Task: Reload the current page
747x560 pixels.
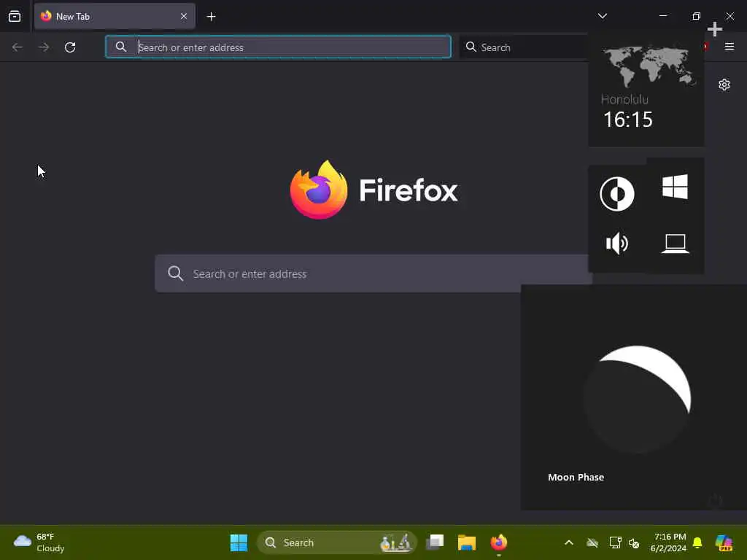Action: tap(70, 47)
